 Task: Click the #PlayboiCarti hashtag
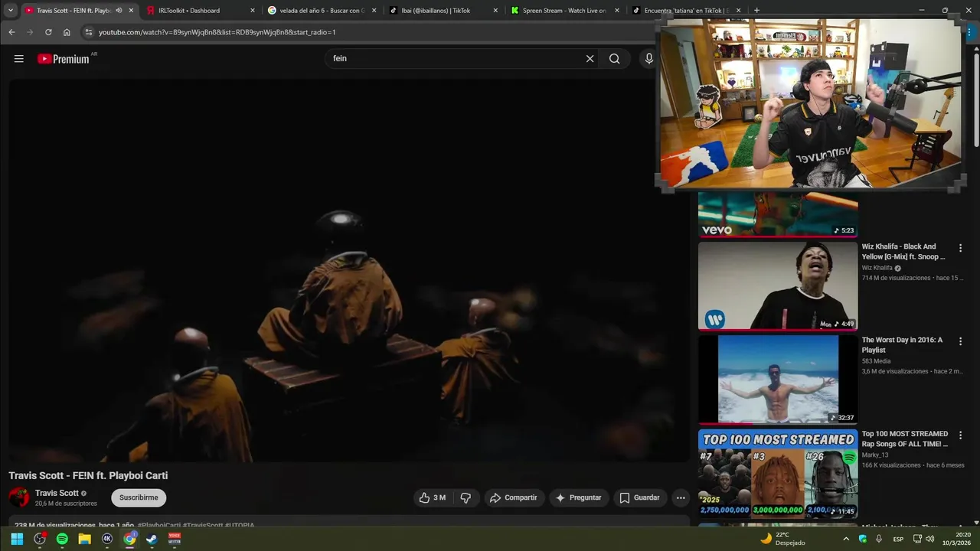159,525
